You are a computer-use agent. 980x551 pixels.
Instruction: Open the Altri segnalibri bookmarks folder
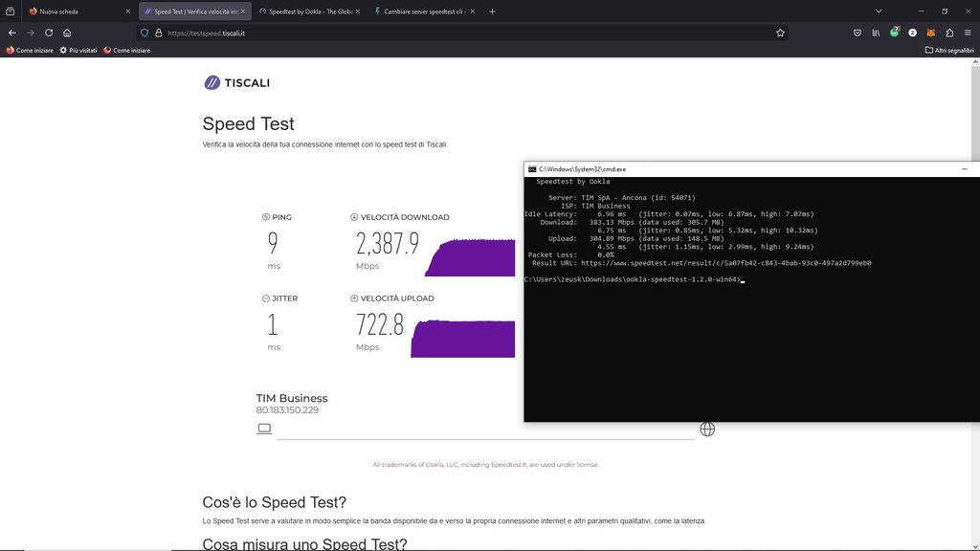[949, 50]
